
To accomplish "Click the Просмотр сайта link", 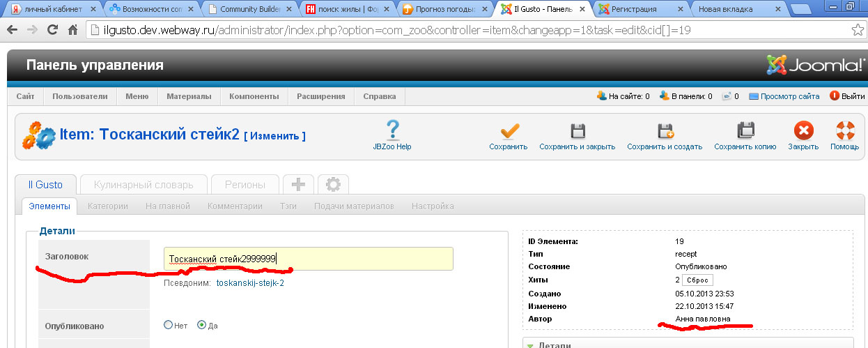I will 789,96.
